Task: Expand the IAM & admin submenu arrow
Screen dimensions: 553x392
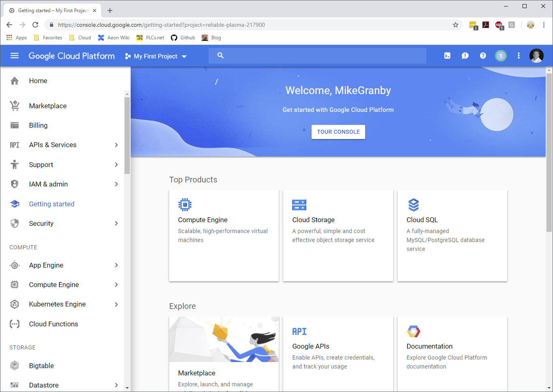Action: coord(116,184)
